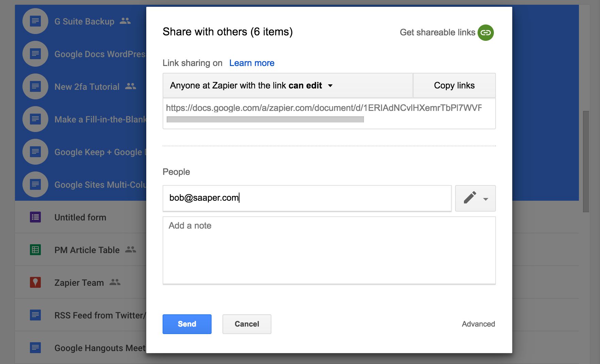
Task: Click the New 2fa Tutorial document icon
Action: point(35,86)
